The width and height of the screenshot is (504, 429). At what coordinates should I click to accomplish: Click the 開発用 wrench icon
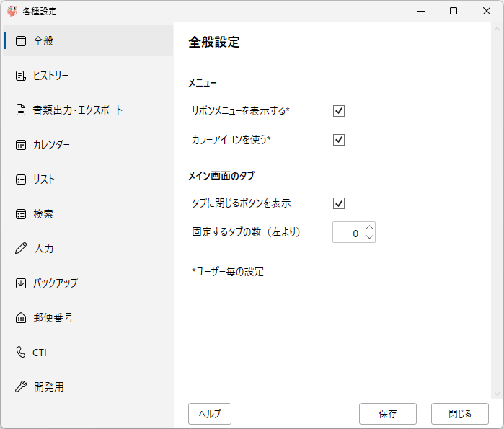pos(21,387)
